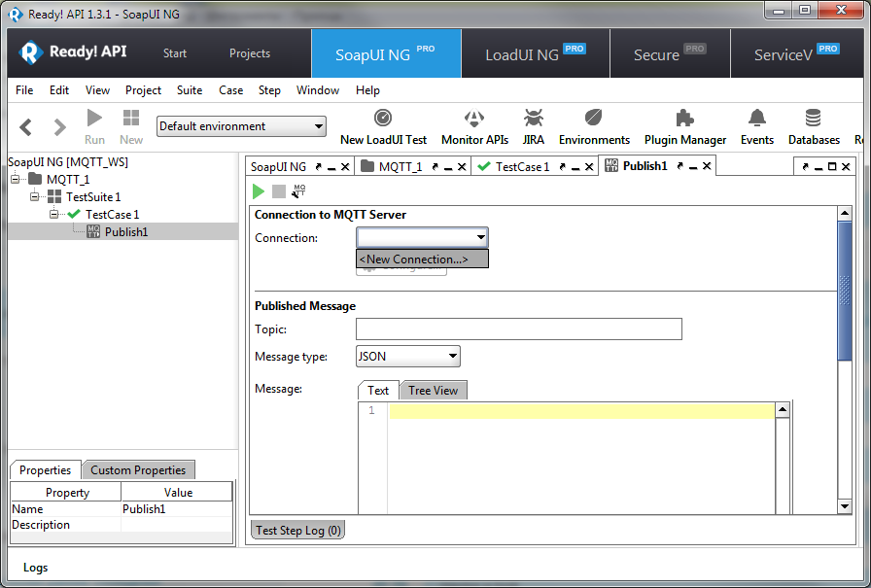Open the Test Step Log (0)
Screen dimensions: 871x588
click(298, 531)
